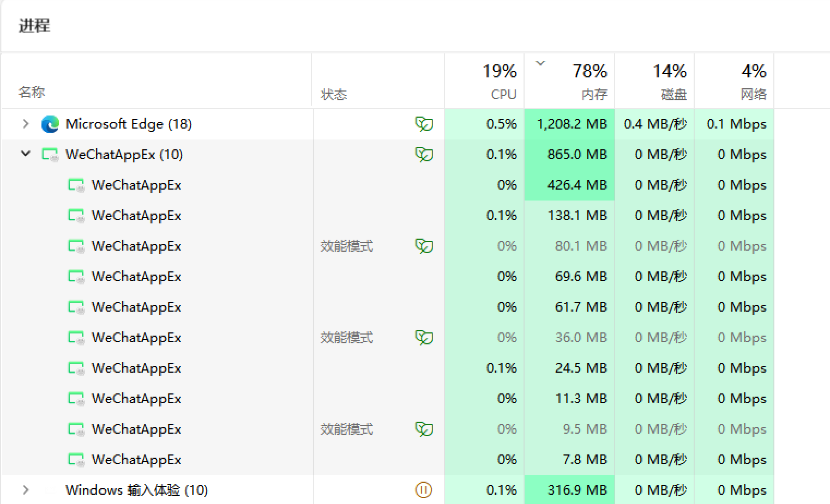Click the 138.1 MB memory value
The image size is (830, 504).
tap(577, 216)
